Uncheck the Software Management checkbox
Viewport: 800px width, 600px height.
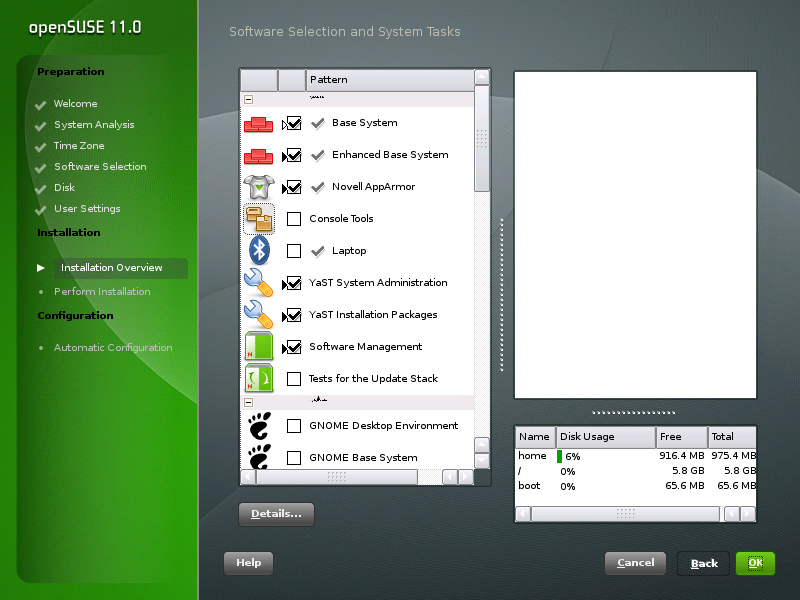click(x=294, y=347)
